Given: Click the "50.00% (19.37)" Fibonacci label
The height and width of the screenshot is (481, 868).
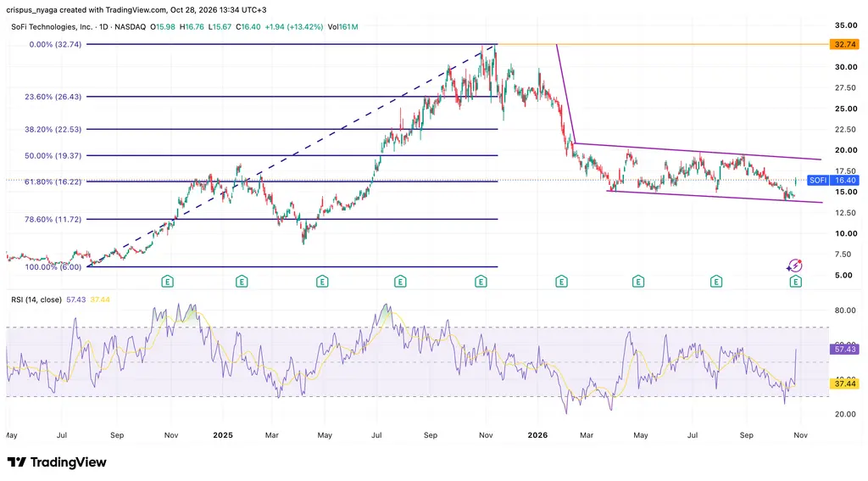Looking at the screenshot, I should (53, 156).
